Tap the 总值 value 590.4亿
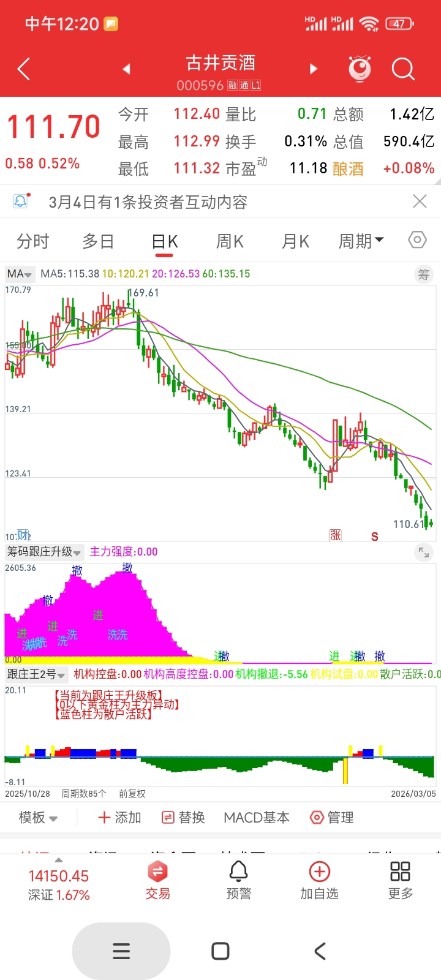The height and width of the screenshot is (980, 441). tap(409, 141)
